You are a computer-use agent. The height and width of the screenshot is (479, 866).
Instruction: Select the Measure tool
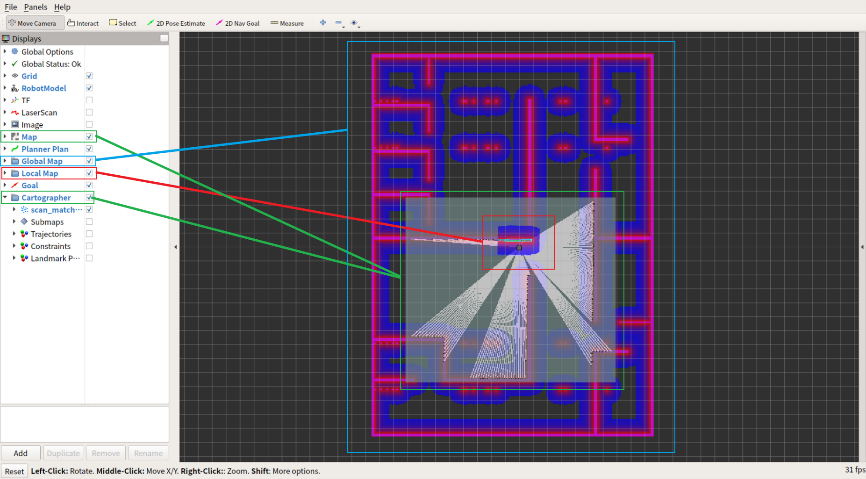(287, 23)
